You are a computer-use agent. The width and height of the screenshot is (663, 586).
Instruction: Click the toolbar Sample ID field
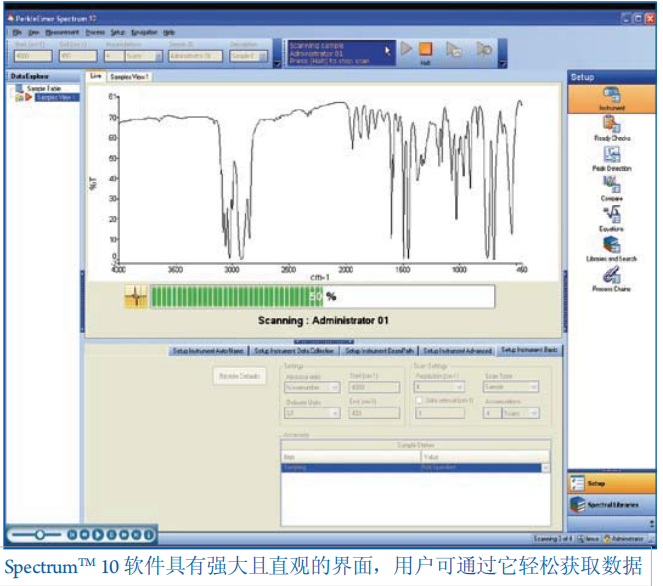coord(195,56)
